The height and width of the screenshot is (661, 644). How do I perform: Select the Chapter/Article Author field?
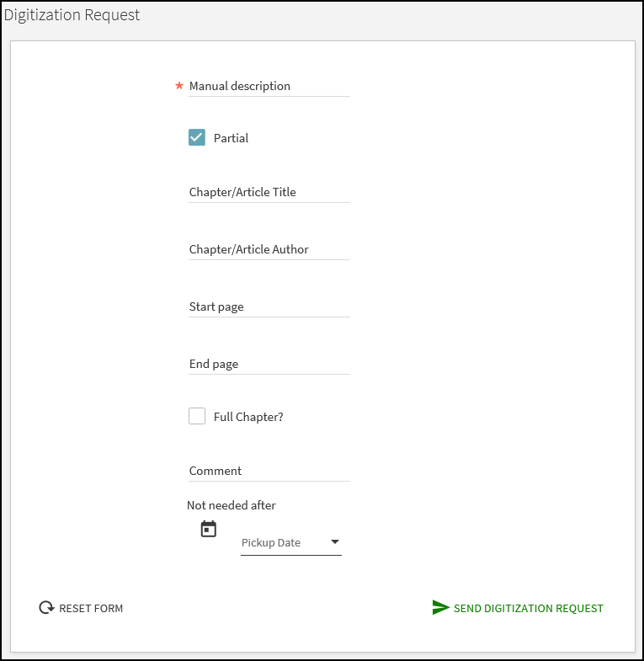pos(269,249)
